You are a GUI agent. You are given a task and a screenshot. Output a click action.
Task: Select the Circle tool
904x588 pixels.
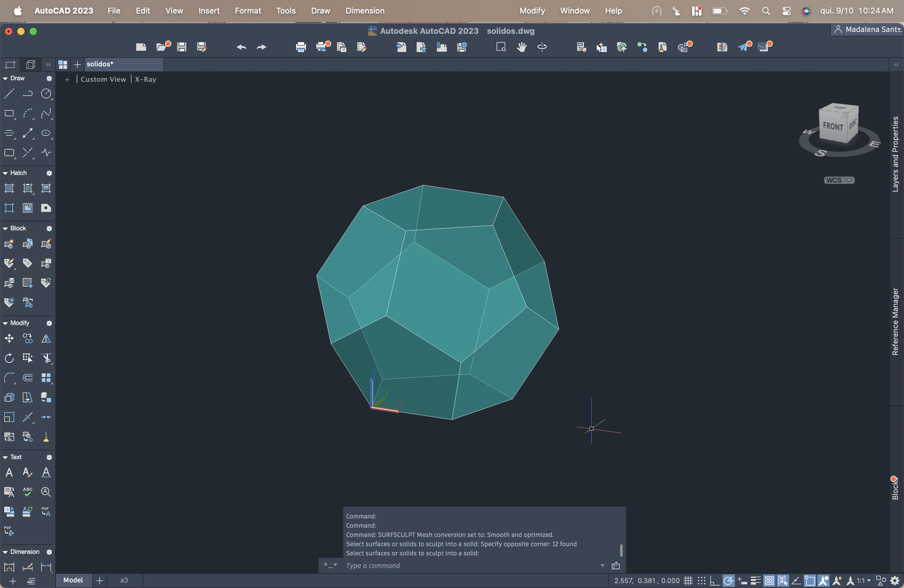(x=46, y=93)
